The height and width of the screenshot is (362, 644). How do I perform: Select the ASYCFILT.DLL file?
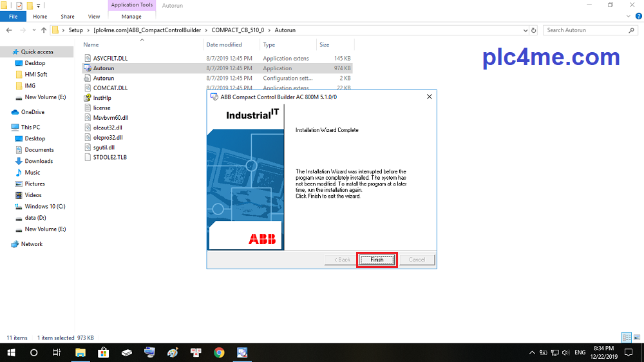[218, 59]
